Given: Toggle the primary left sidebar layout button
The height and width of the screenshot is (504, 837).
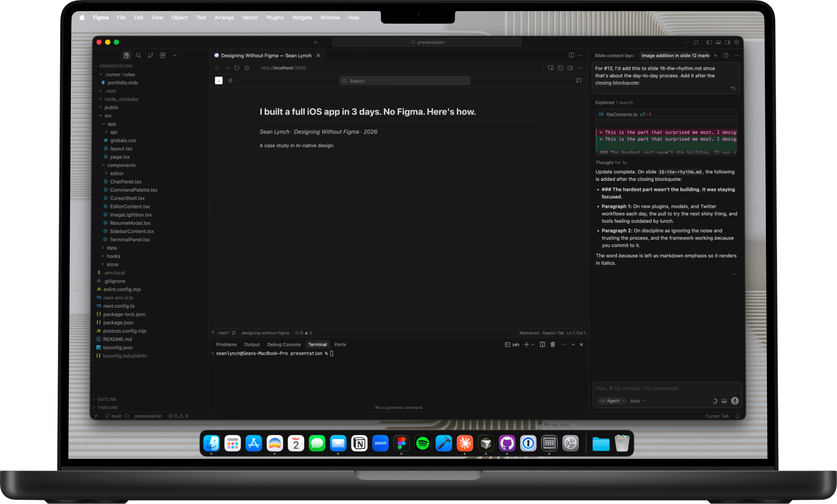Looking at the screenshot, I should pyautogui.click(x=709, y=42).
